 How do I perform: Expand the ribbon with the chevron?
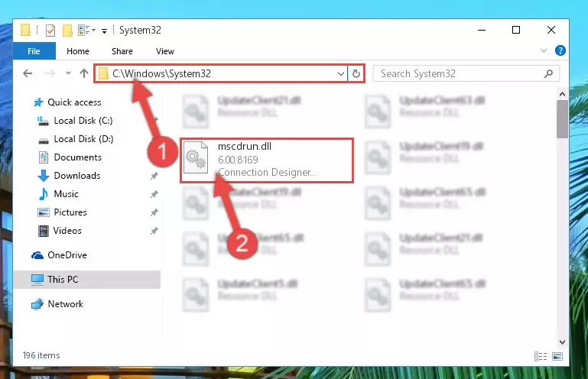tap(544, 50)
